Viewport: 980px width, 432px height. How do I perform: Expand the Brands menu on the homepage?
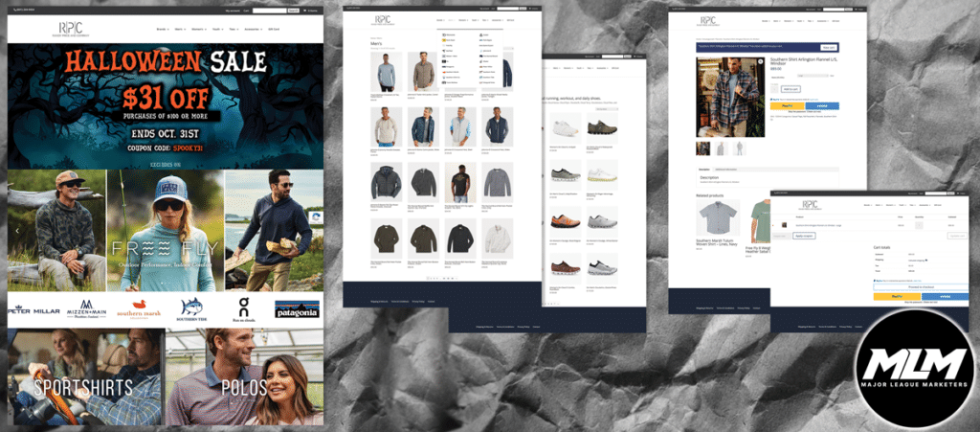(x=161, y=29)
